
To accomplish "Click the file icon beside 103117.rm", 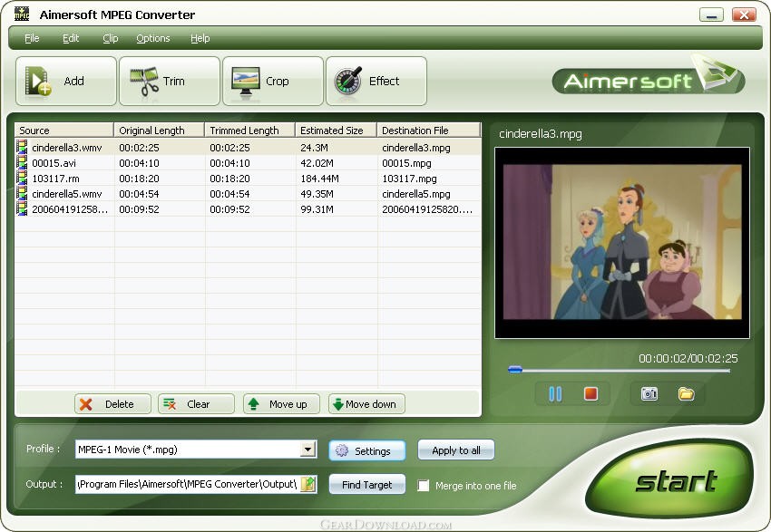I will (22, 178).
